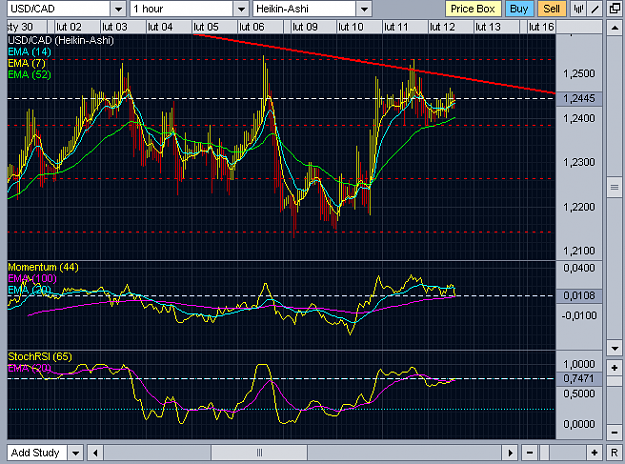Click the Heikin-Ashi style field

pos(304,9)
